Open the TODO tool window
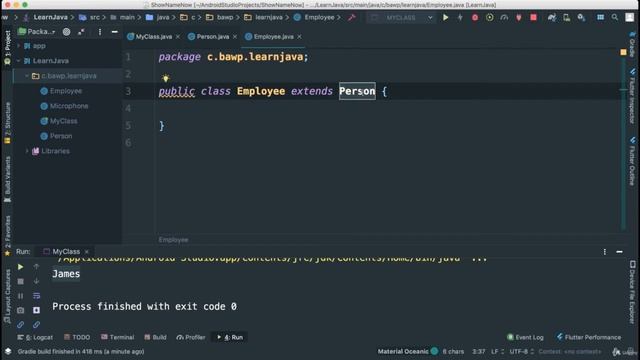 pyautogui.click(x=77, y=338)
